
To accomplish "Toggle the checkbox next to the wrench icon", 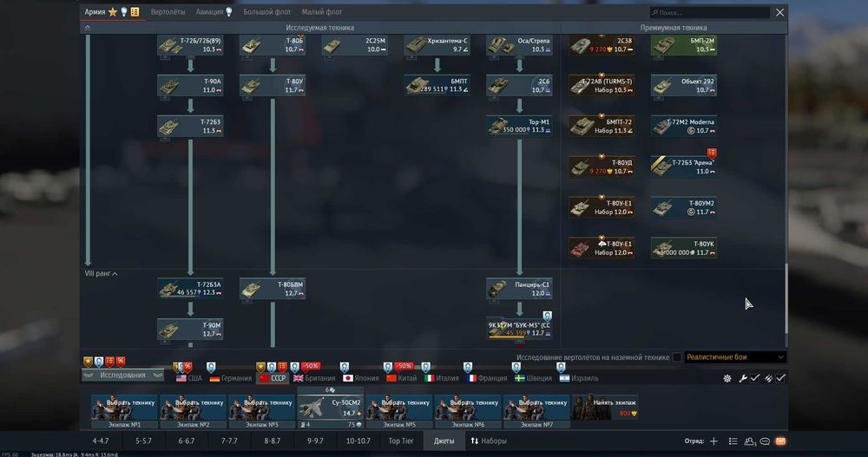I will 755,378.
